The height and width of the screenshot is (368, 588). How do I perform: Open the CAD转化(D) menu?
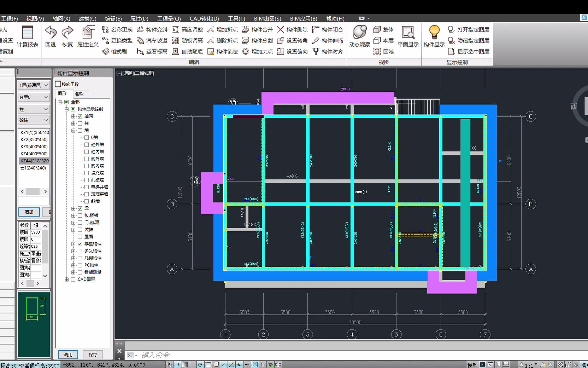(x=204, y=18)
